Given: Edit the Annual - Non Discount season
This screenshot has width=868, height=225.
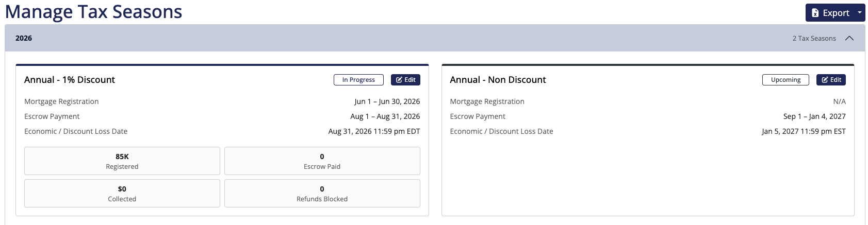Looking at the screenshot, I should pyautogui.click(x=831, y=80).
